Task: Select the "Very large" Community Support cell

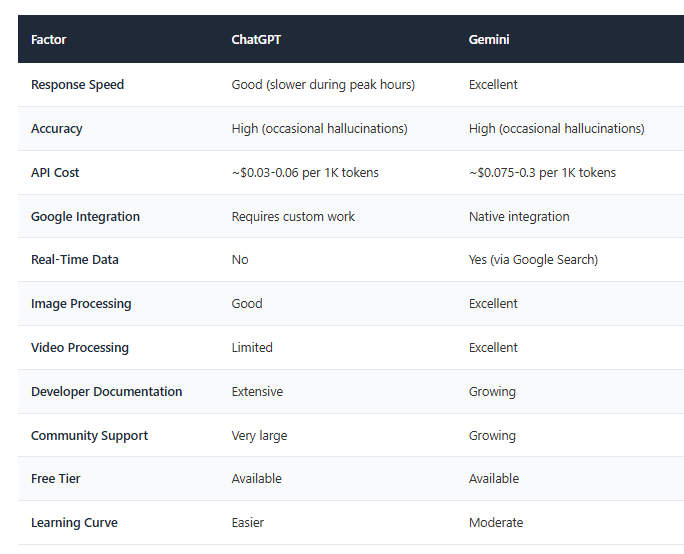Action: click(261, 436)
